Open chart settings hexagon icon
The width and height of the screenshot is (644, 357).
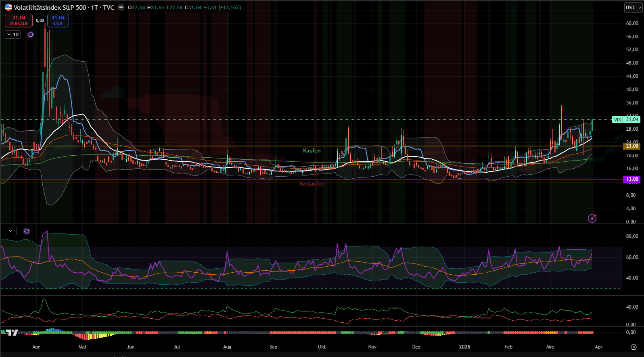(634, 347)
